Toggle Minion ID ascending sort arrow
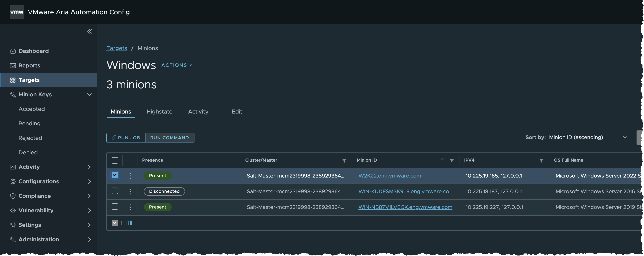Image resolution: width=644 pixels, height=256 pixels. 443,160
